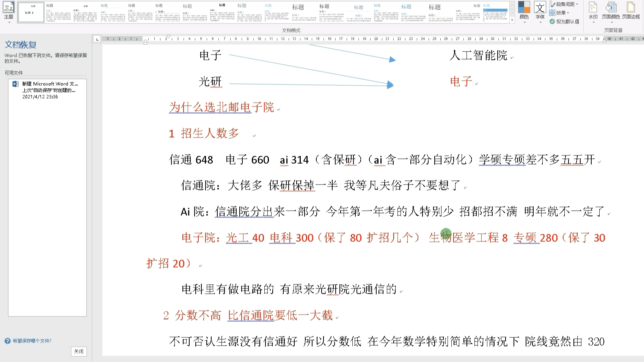Click the red 电子 text on the right
The width and height of the screenshot is (644, 362).
(461, 81)
